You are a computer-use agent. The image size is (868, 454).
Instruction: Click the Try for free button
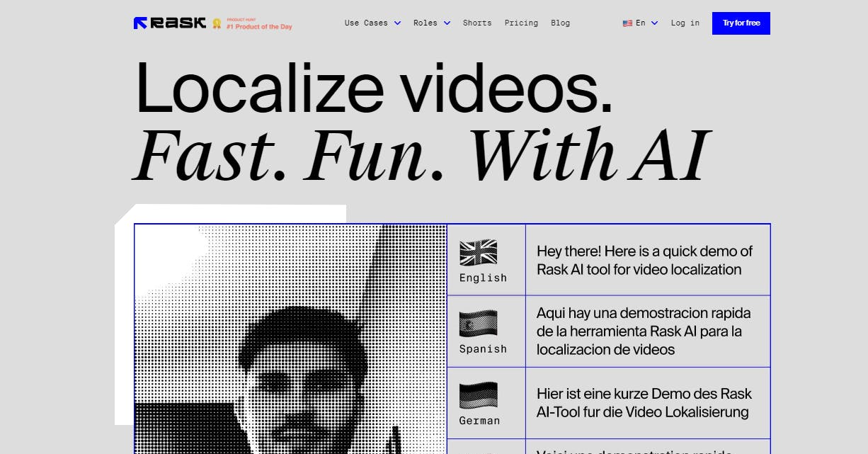pyautogui.click(x=741, y=23)
